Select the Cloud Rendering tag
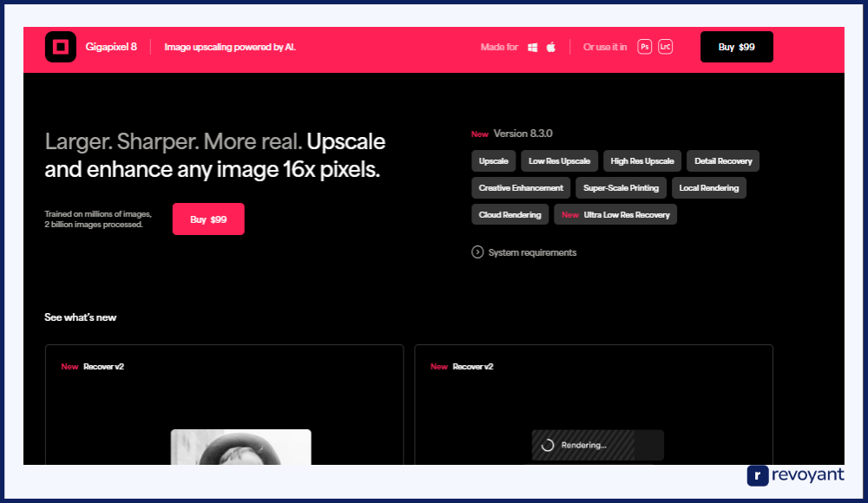The height and width of the screenshot is (503, 868). [x=510, y=215]
